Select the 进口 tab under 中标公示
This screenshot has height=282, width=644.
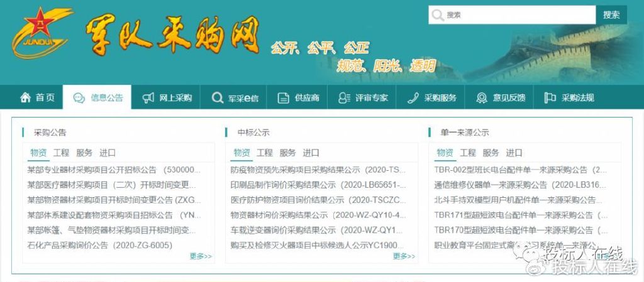311,153
